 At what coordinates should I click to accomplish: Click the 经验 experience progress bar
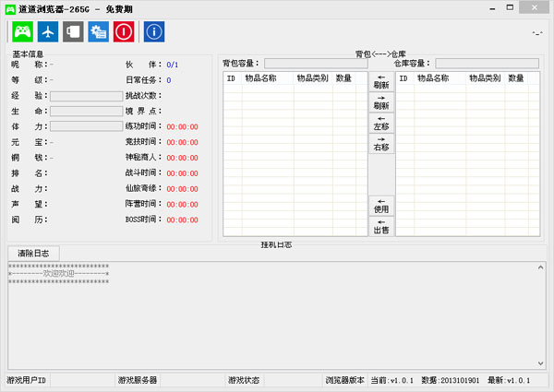pyautogui.click(x=86, y=95)
